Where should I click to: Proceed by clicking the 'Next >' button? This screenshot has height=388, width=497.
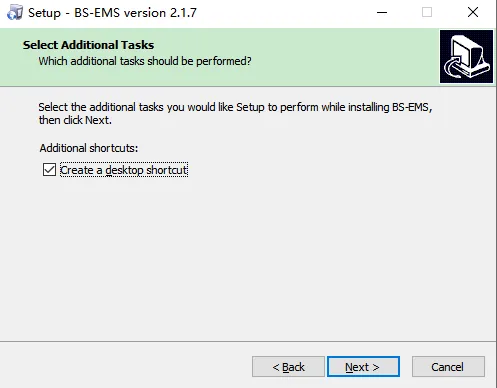363,367
